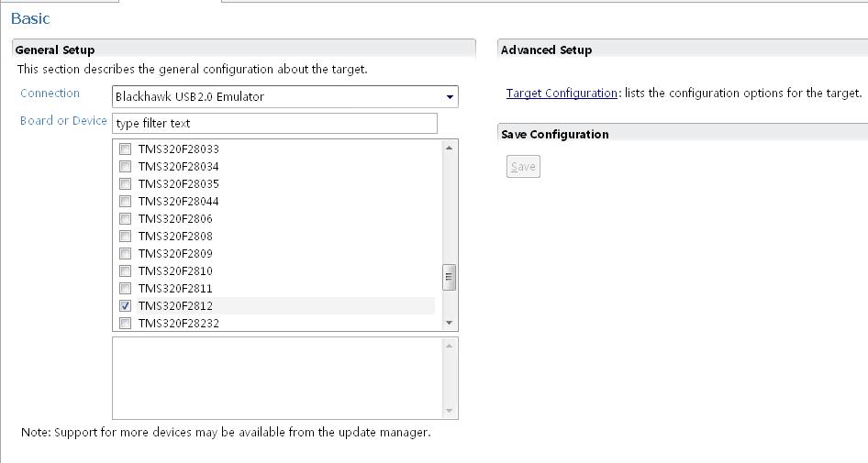This screenshot has height=463, width=868.
Task: Check the TMS320F2810 checkbox
Action: (x=126, y=270)
